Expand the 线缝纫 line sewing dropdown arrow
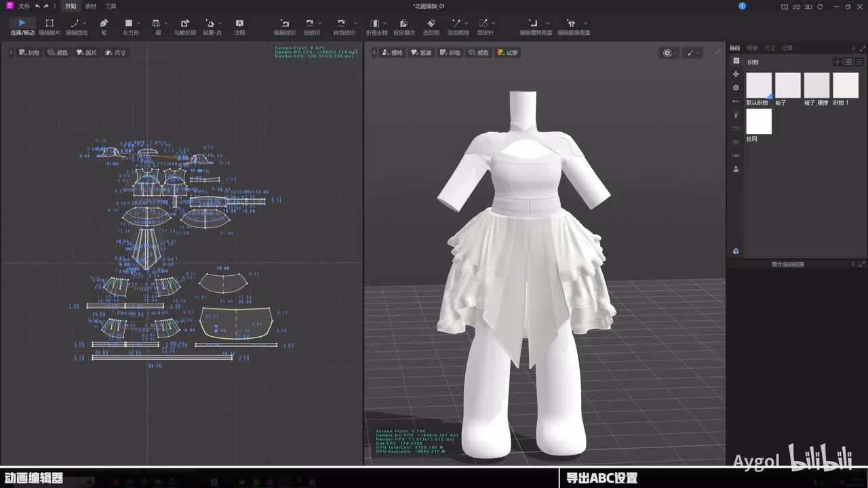The image size is (868, 488). click(x=319, y=23)
